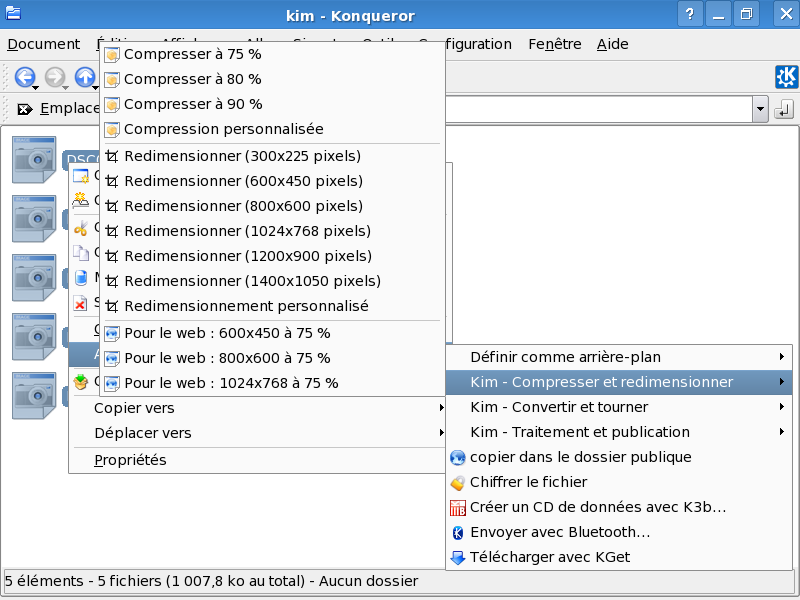
Task: Open Compression personnalisée option
Action: click(272, 129)
